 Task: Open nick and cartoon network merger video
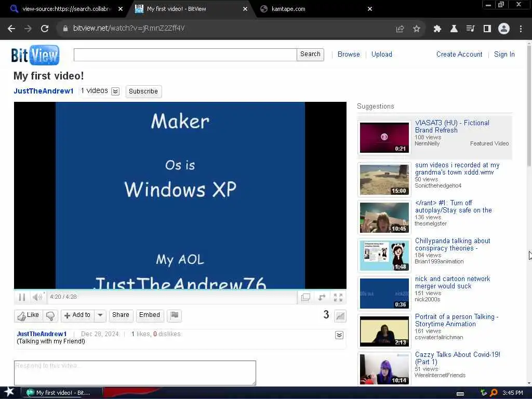[x=453, y=283]
